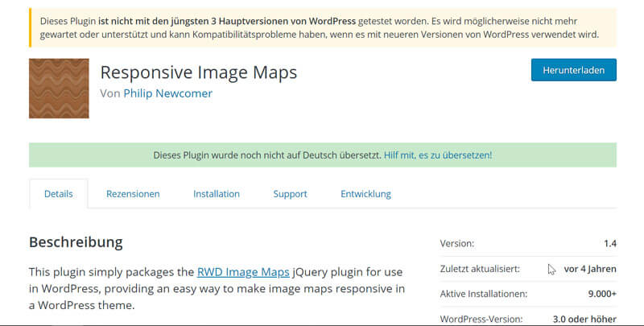Click the 'Aktive Installationen:' label
This screenshot has height=326, width=644.
[x=484, y=294]
